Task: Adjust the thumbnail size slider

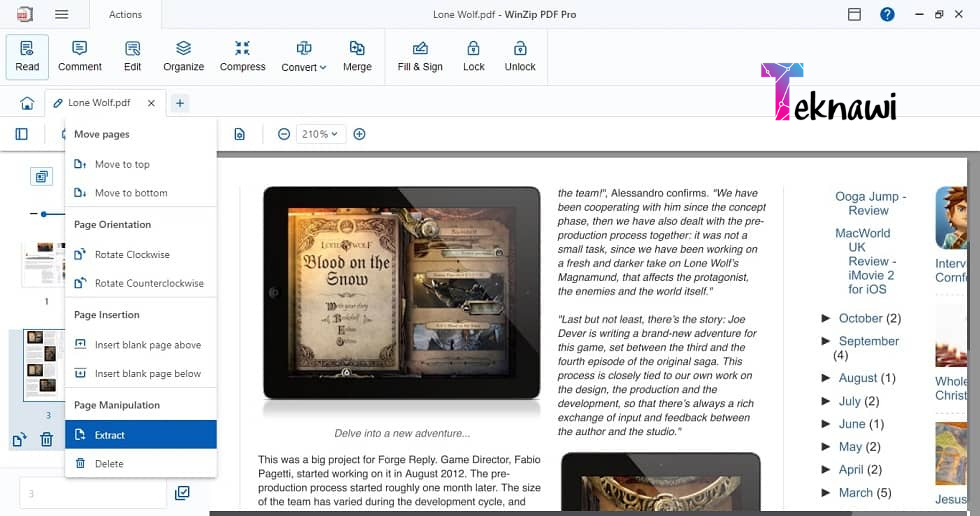Action: click(44, 214)
